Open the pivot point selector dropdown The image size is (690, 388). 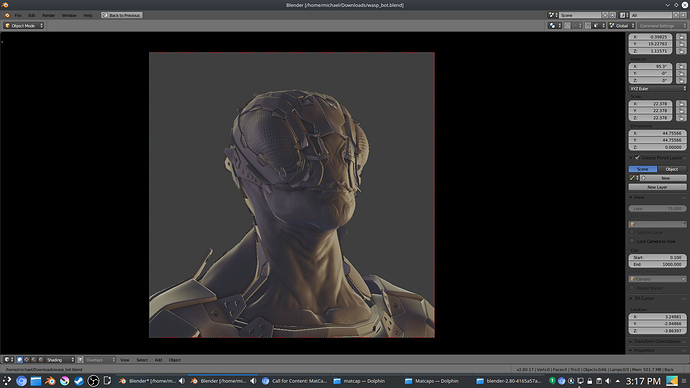pyautogui.click(x=554, y=26)
